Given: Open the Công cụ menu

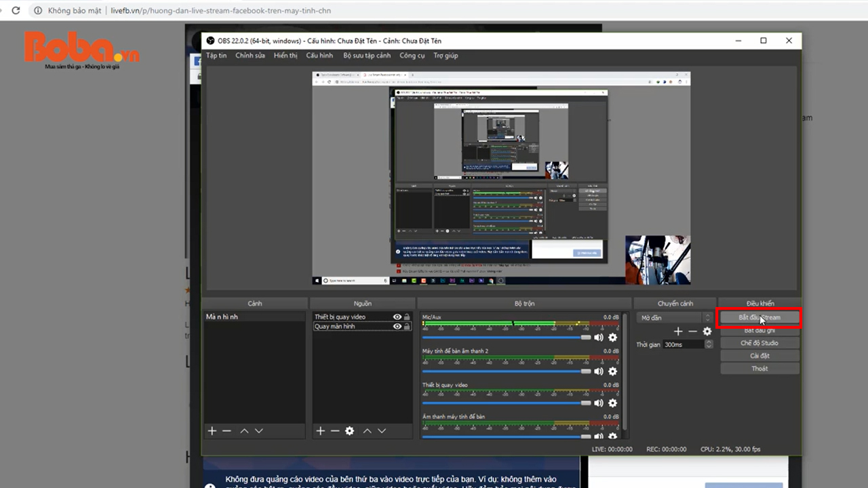Looking at the screenshot, I should tap(412, 56).
